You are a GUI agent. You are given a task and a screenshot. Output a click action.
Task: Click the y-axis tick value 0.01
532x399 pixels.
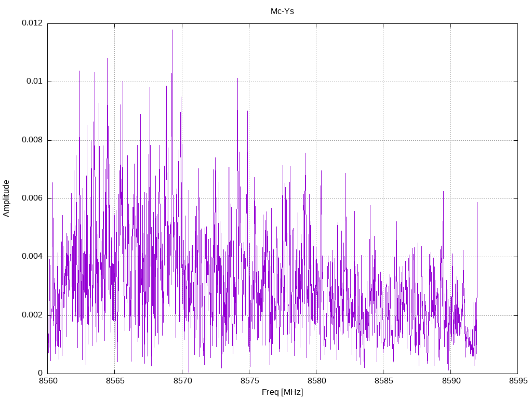(35, 82)
